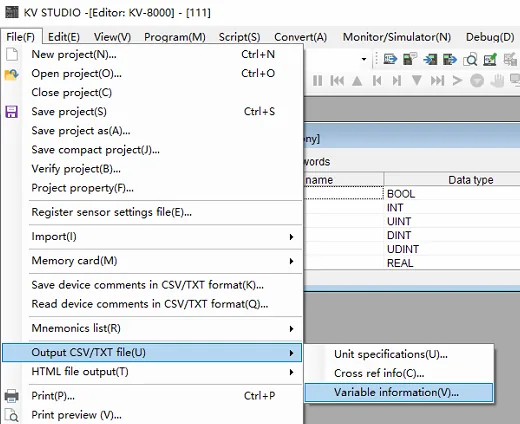Open the File menu

21,37
